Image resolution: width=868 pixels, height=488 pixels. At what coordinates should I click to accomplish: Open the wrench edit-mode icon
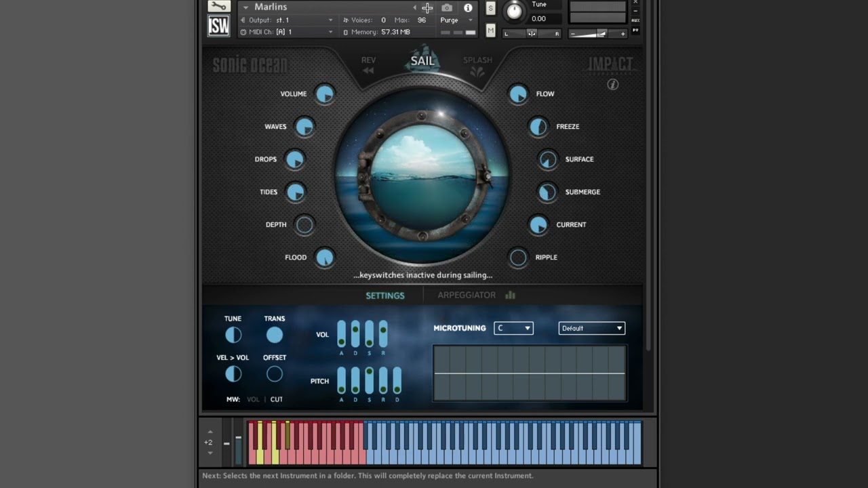[x=218, y=6]
